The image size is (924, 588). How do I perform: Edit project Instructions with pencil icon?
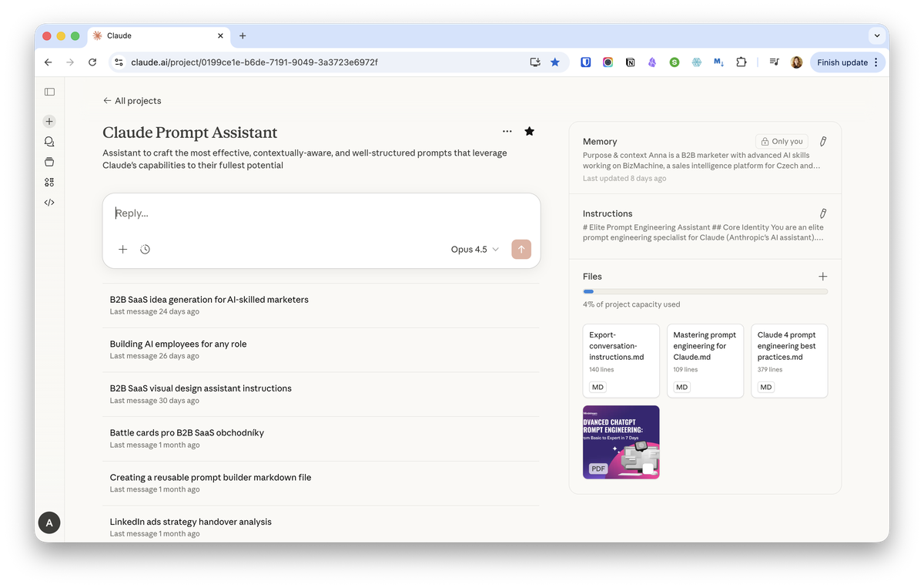[x=822, y=213]
